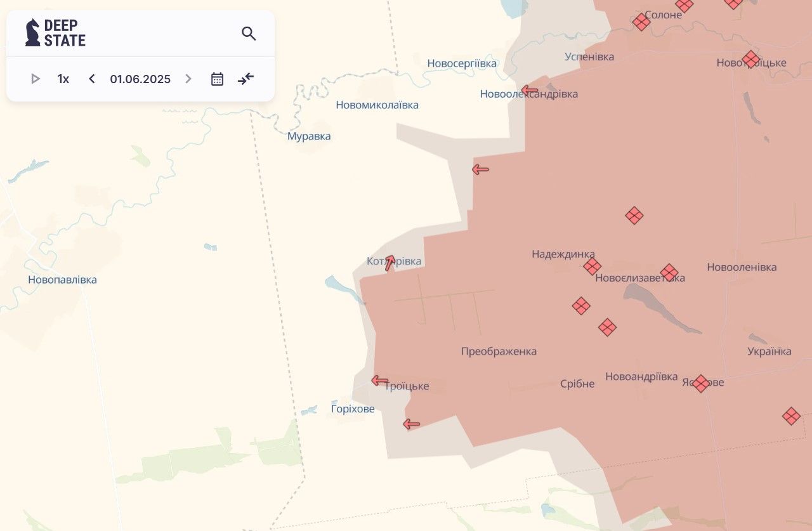The width and height of the screenshot is (812, 531).
Task: Select the Преображенка settlement label
Action: (x=499, y=351)
